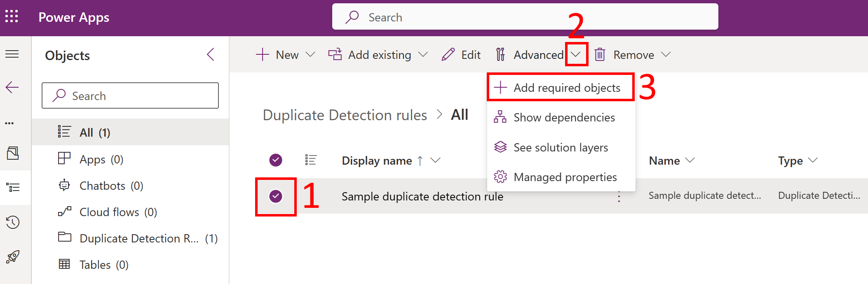The width and height of the screenshot is (868, 284).
Task: Click the Power Apps title
Action: (x=74, y=17)
